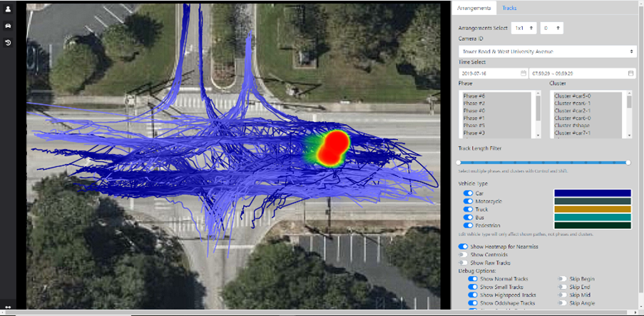Click the user profile icon in sidebar
Screen dimensions: 644x316
[9, 9]
